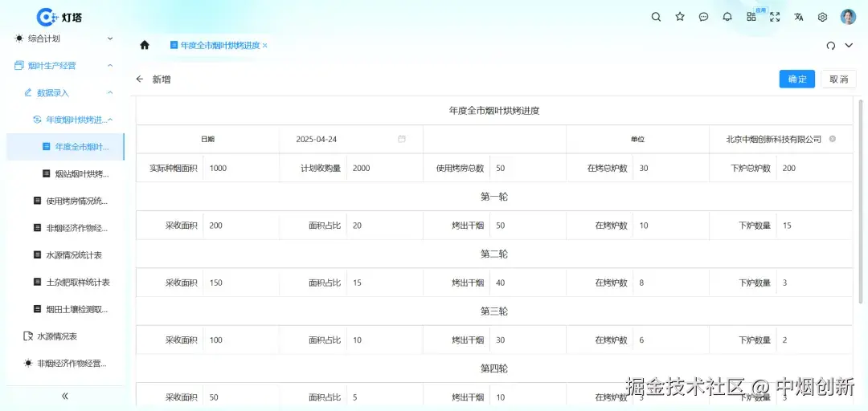Open the tab list dropdown chevron
Image resolution: width=868 pixels, height=411 pixels.
pos(849,46)
